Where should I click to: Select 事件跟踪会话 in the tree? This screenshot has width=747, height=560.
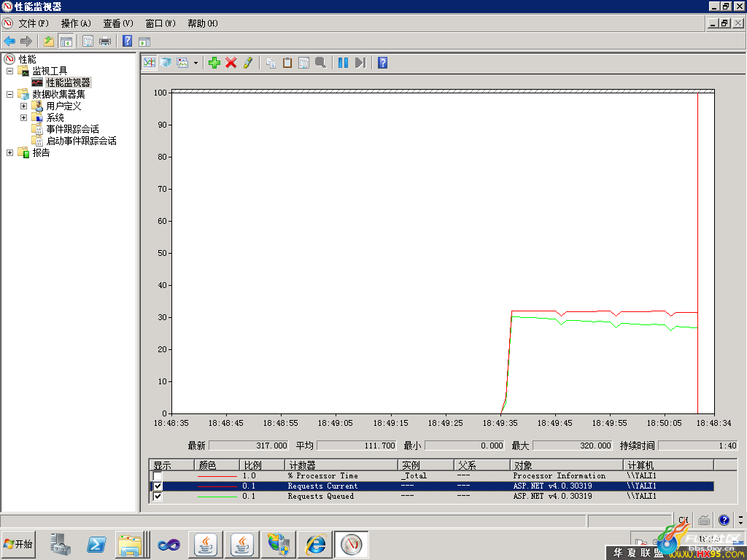tap(72, 129)
